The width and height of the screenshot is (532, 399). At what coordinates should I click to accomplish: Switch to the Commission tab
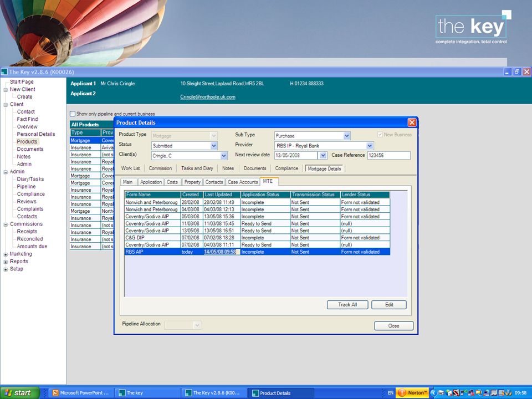click(x=160, y=168)
